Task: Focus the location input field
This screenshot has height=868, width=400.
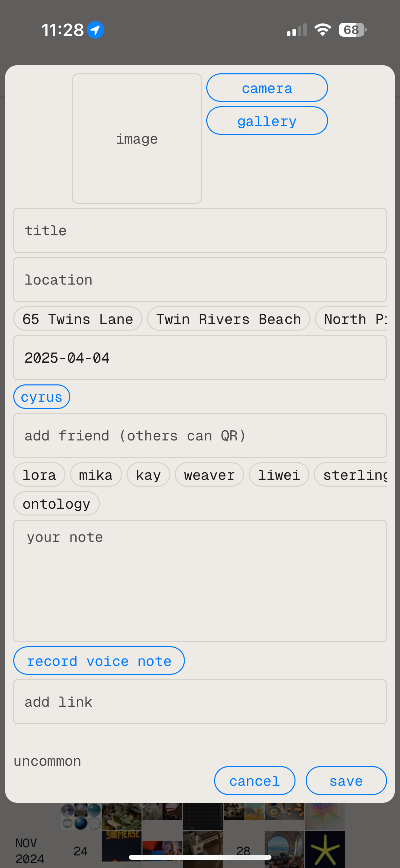Action: (200, 280)
